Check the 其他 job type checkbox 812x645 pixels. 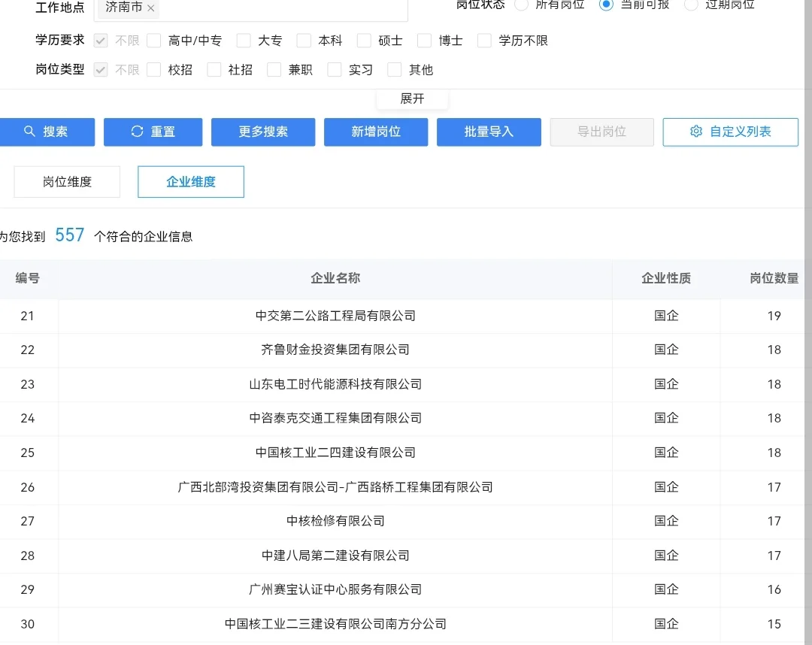tap(395, 69)
